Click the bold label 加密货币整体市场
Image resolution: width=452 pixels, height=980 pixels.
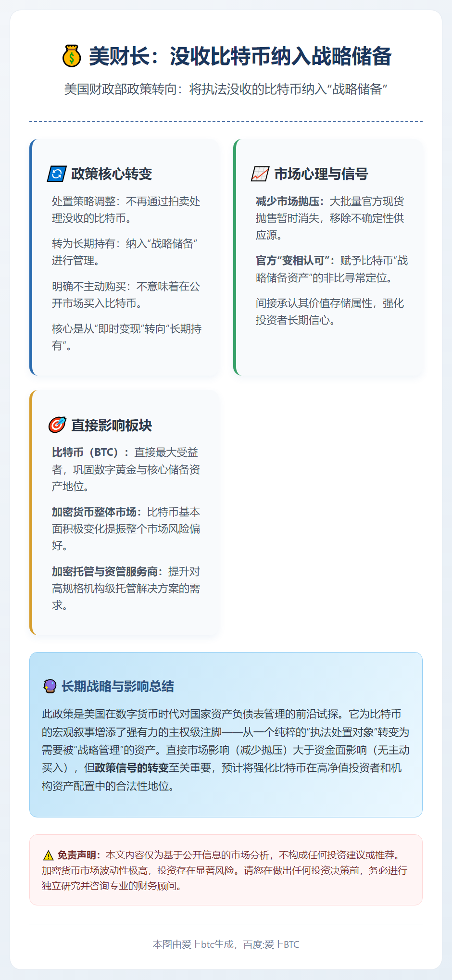coord(97,512)
